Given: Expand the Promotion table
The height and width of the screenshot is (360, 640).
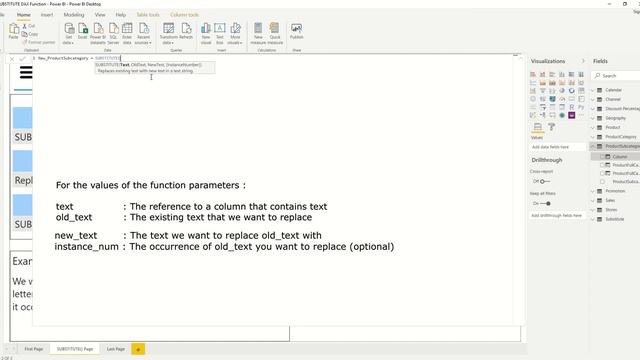Looking at the screenshot, I should click(x=593, y=191).
